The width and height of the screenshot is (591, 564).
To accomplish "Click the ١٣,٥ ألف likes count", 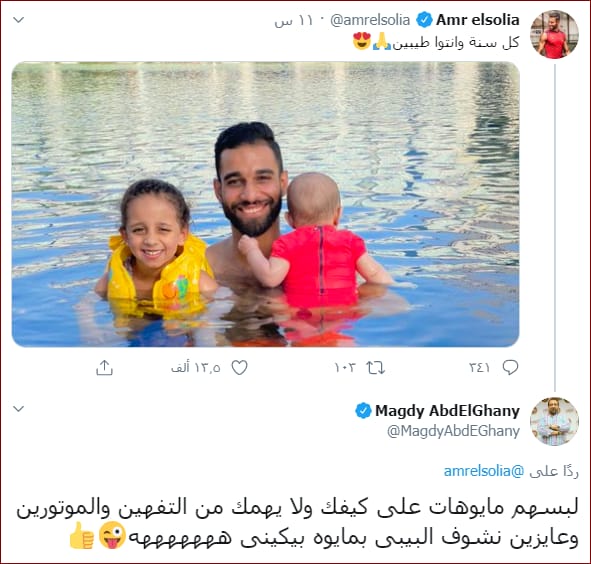I will pyautogui.click(x=196, y=368).
